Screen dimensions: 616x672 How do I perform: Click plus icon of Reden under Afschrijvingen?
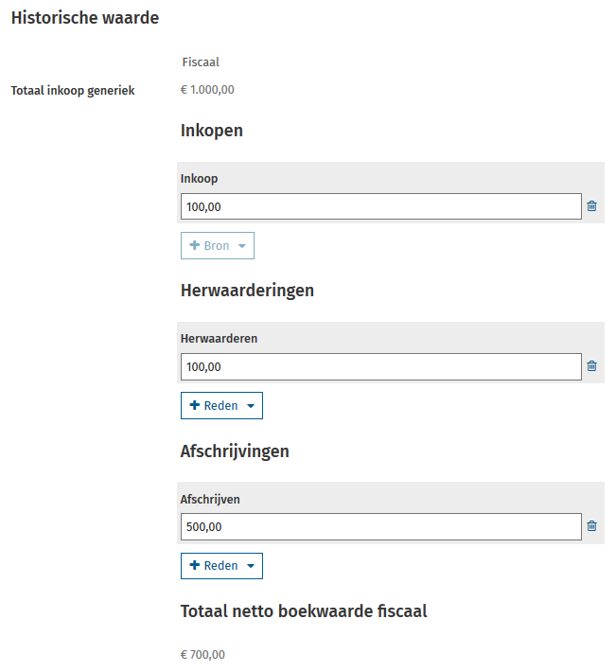coord(195,566)
